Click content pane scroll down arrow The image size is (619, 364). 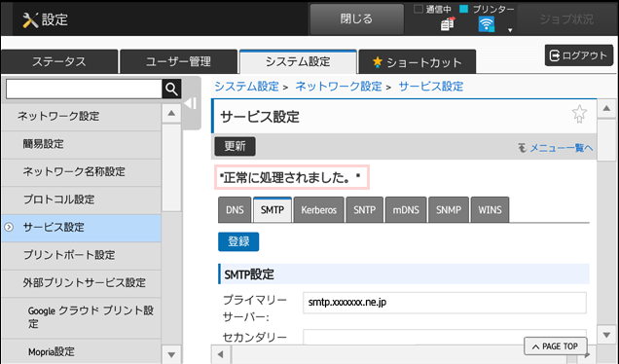[x=606, y=335]
